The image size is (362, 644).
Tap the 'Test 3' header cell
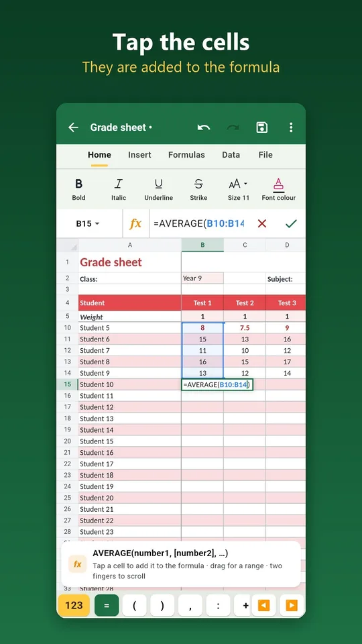tap(286, 303)
